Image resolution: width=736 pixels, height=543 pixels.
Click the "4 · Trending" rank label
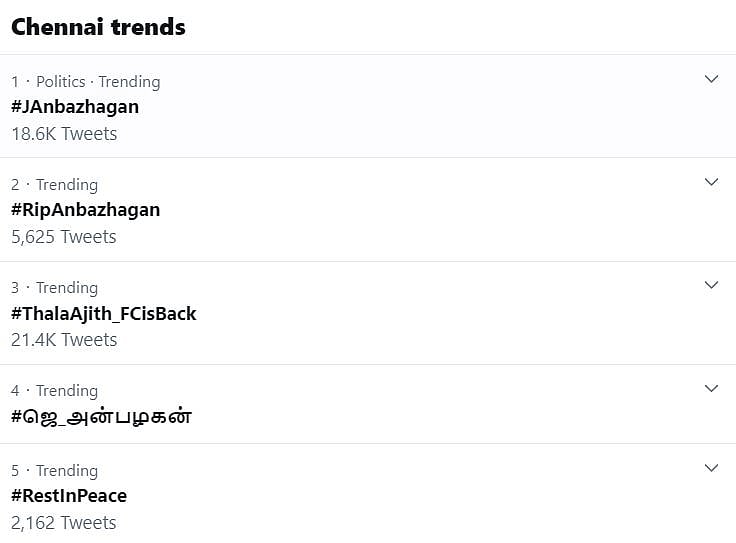point(54,391)
